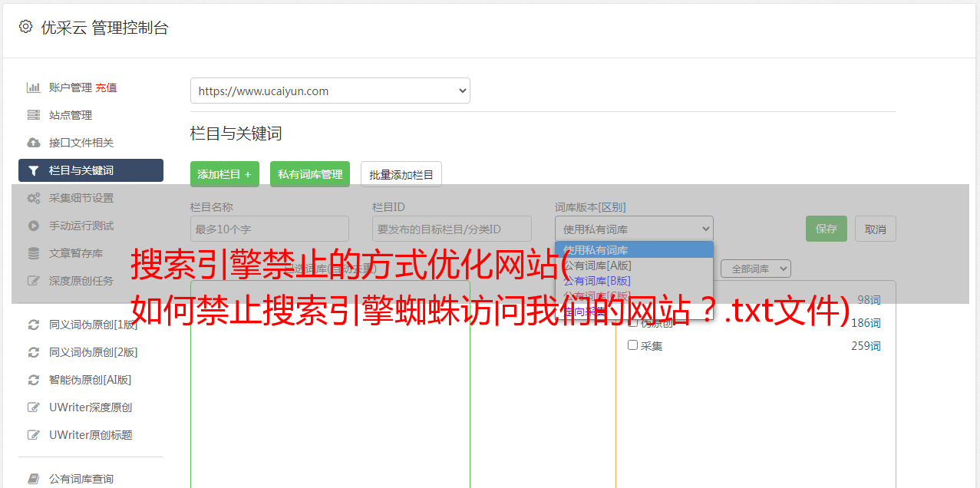Click the edit icon beside UWriter深度原创
The width and height of the screenshot is (980, 488).
coord(33,407)
